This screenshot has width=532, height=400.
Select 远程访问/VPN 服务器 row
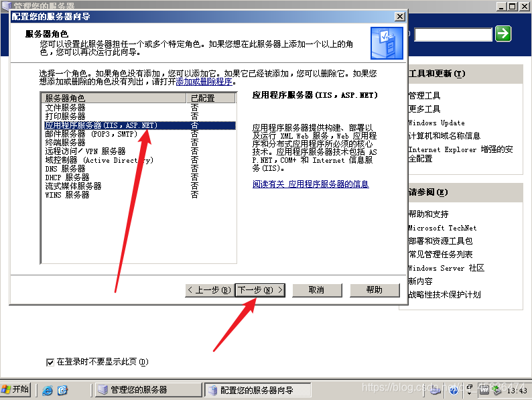click(140, 151)
